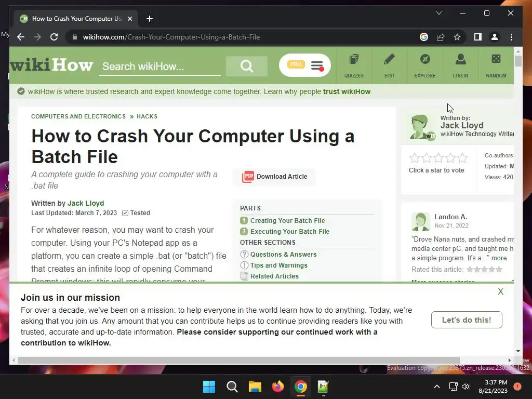Open the Google icon in the address bar
Screen dimensions: 532x399
(424, 37)
